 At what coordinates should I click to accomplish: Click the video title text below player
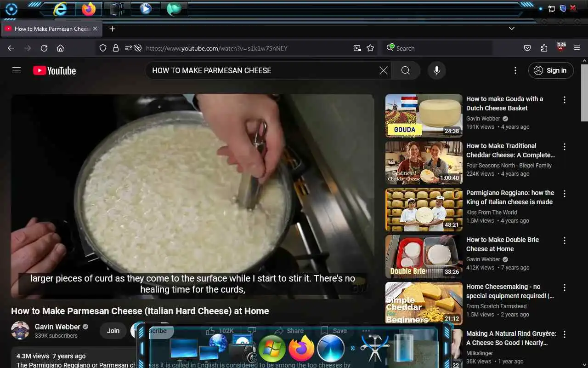(x=140, y=311)
